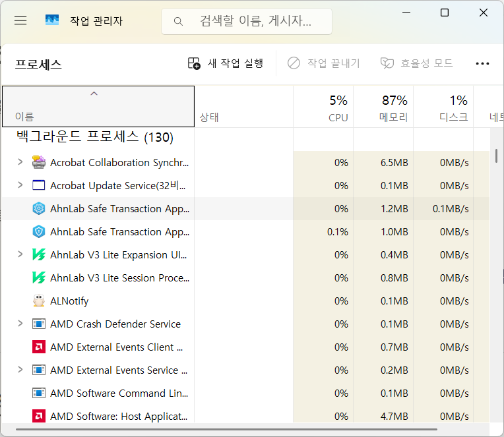Select Acrobat Update Service(32비... process

coord(117,186)
